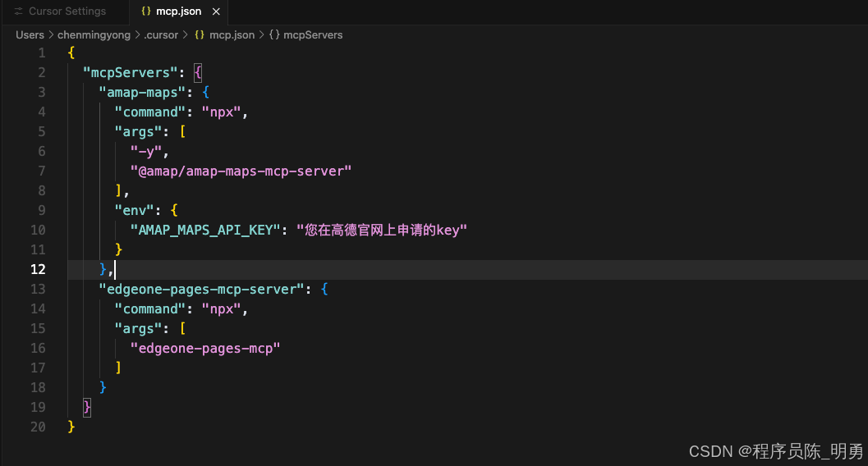Click the "npx" value on line 4
This screenshot has height=466, width=868.
(x=222, y=112)
